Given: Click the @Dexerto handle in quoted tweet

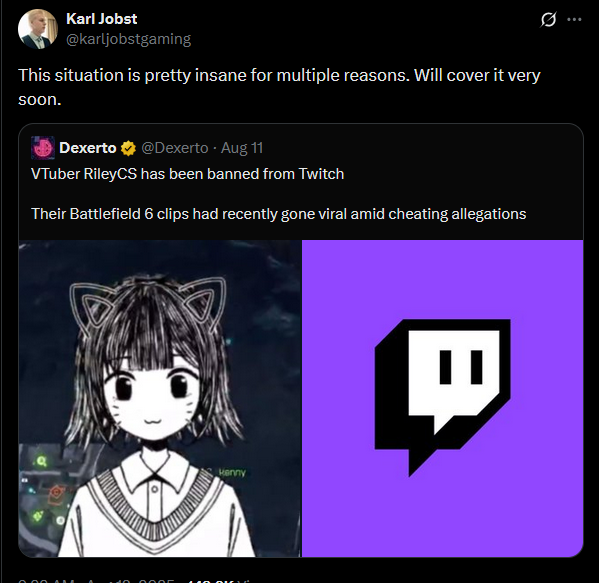Looking at the screenshot, I should click(175, 148).
